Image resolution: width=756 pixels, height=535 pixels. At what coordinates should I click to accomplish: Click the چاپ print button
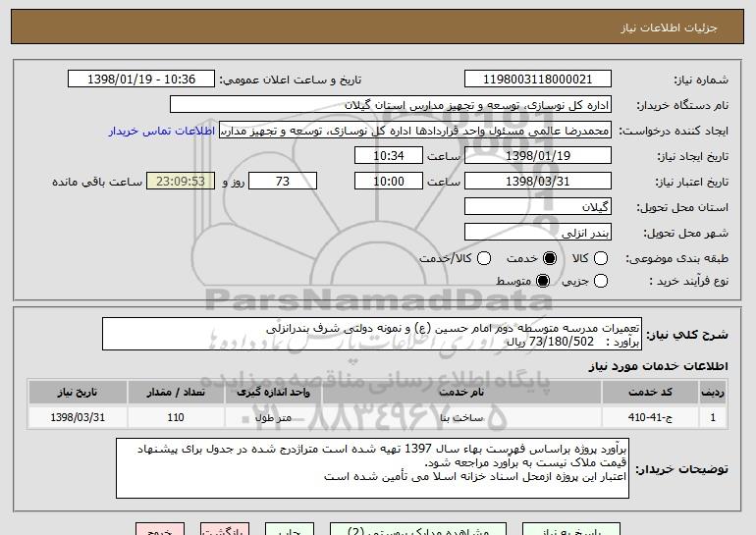click(x=290, y=529)
